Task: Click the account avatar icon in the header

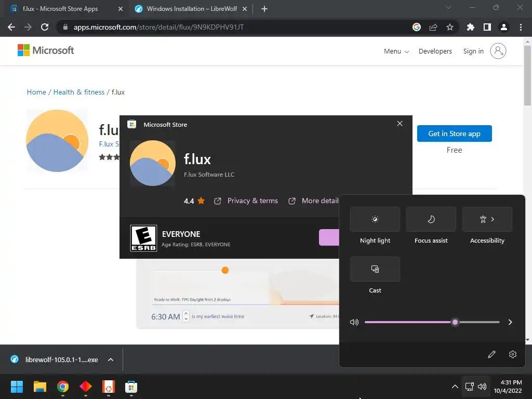Action: tap(498, 51)
